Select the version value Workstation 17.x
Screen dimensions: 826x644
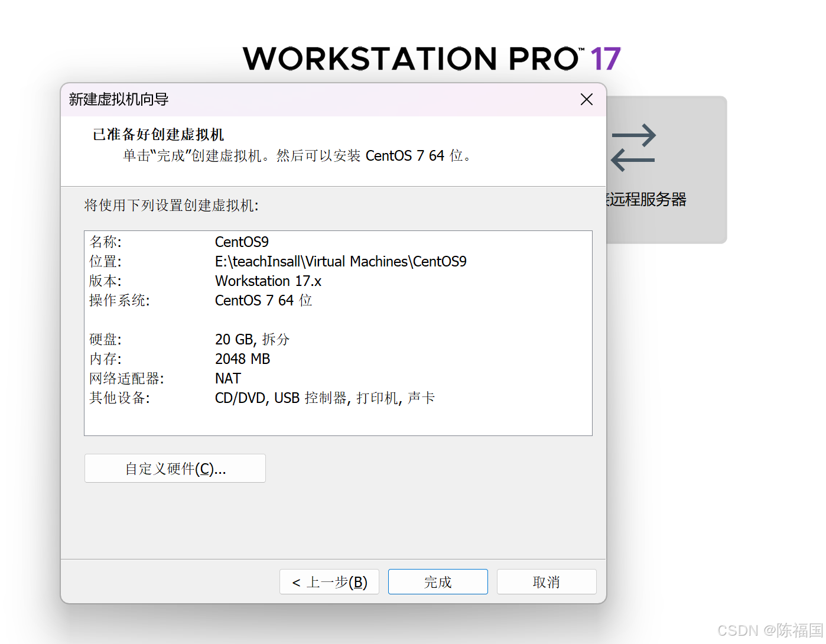pyautogui.click(x=268, y=281)
